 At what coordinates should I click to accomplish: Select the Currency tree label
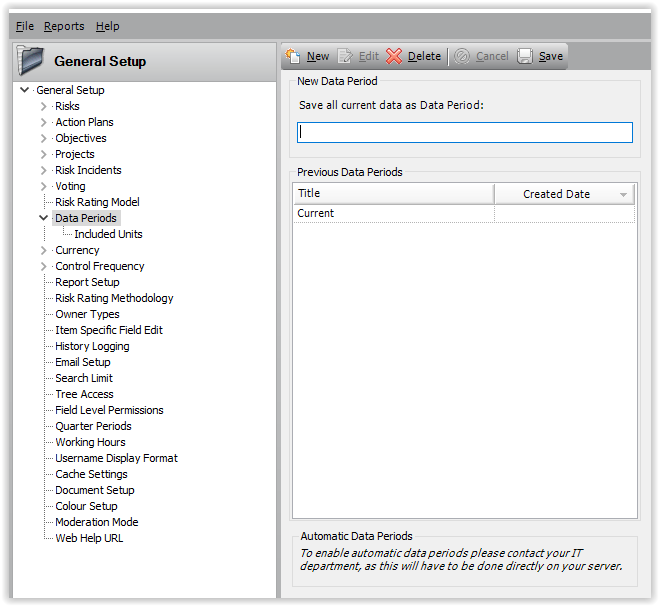pos(77,250)
